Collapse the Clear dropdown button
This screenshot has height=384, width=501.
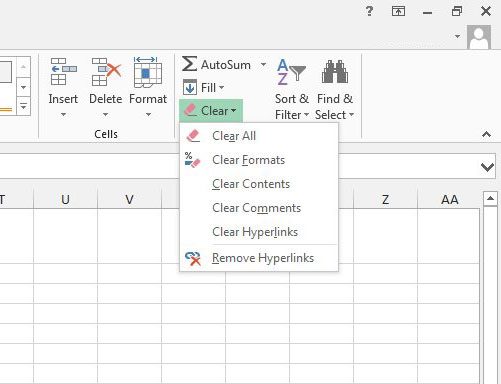(x=211, y=111)
